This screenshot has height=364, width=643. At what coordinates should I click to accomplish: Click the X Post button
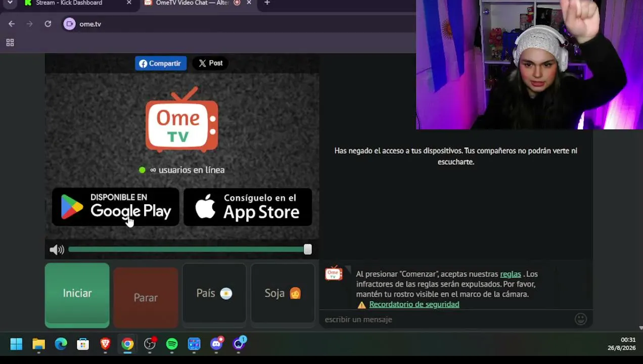(x=210, y=63)
